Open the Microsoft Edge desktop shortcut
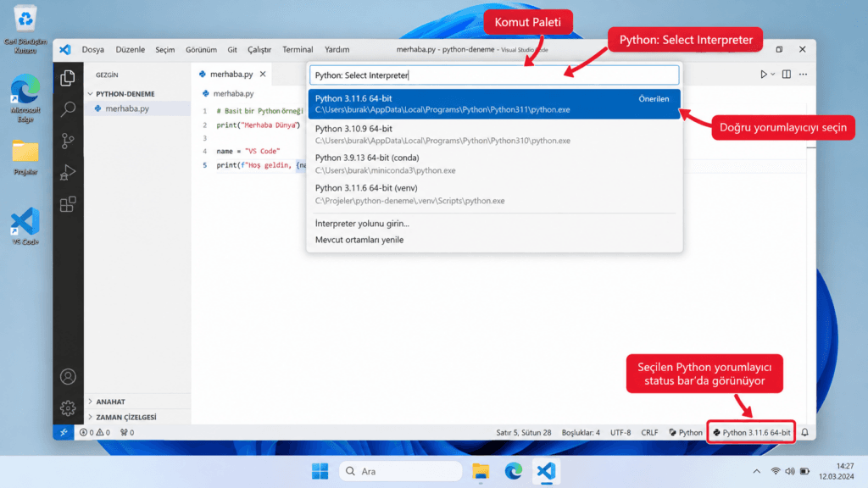Screen dimensions: 868x488 [x=25, y=98]
